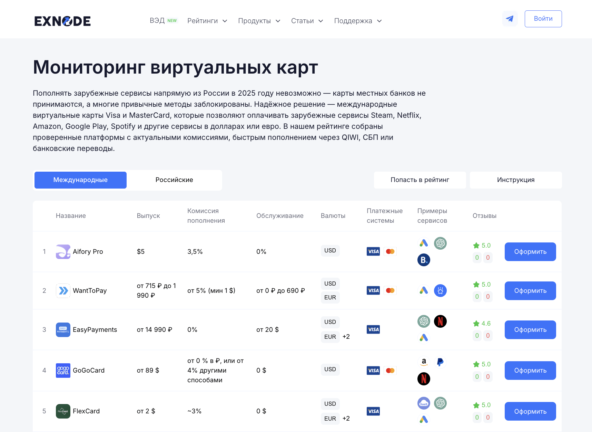Click the Войти login button
This screenshot has width=592, height=432.
pos(543,19)
